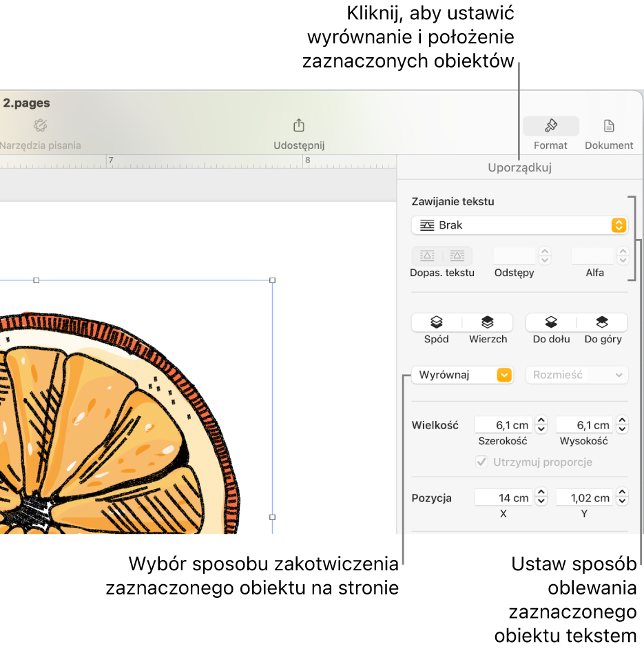Viewport: 644px width, 653px height.
Task: Bring object to front with Wierzch
Action: (488, 322)
